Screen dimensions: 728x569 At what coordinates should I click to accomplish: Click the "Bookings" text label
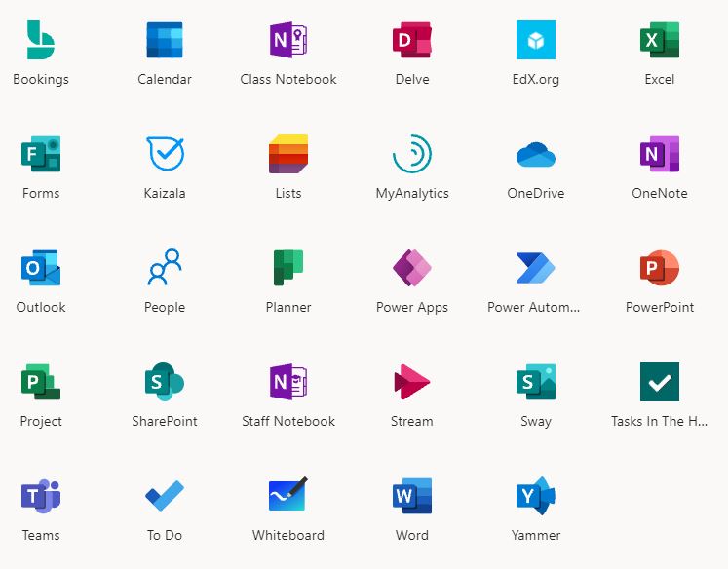[41, 79]
